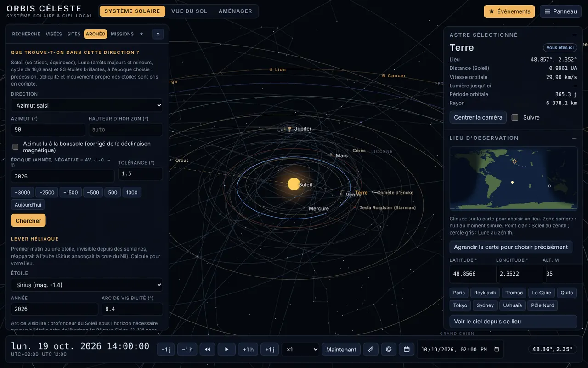Choose the Tromsø location preset
The height and width of the screenshot is (368, 588).
click(x=514, y=293)
